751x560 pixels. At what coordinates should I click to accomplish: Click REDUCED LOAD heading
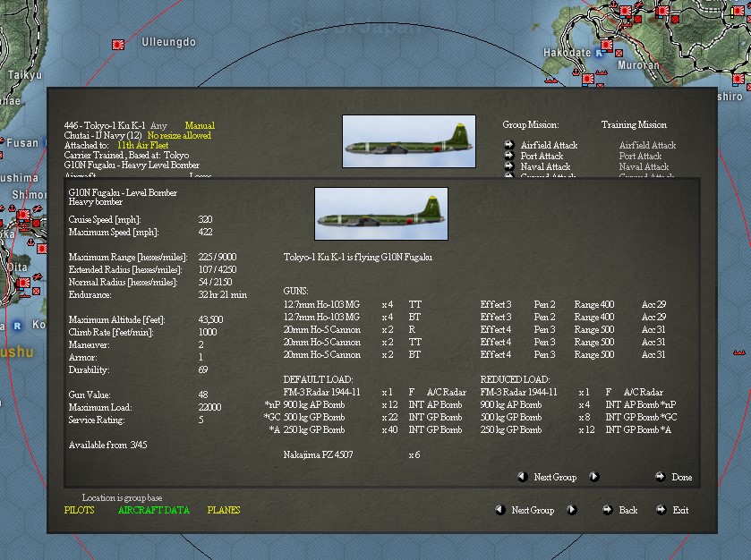click(x=515, y=379)
